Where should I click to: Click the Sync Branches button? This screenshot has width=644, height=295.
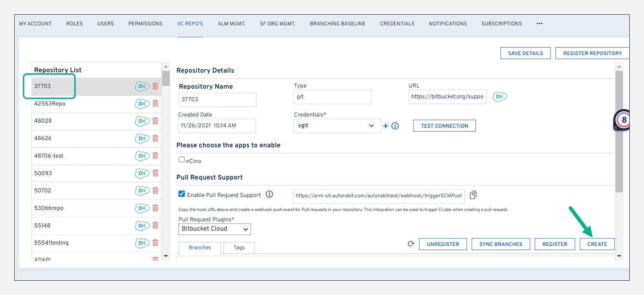tap(500, 244)
